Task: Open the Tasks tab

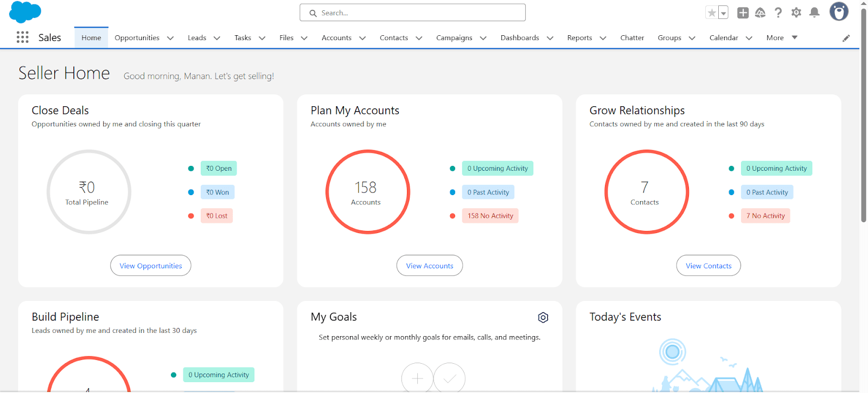Action: [242, 37]
